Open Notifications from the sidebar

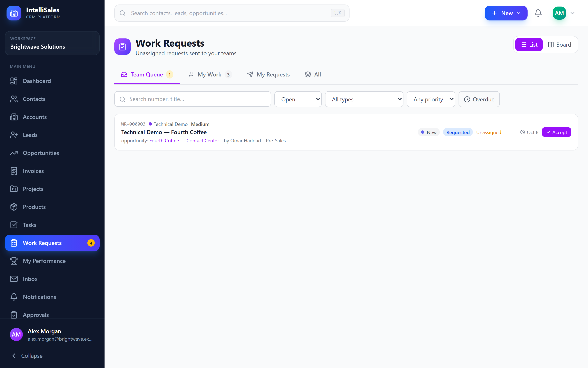pyautogui.click(x=52, y=297)
